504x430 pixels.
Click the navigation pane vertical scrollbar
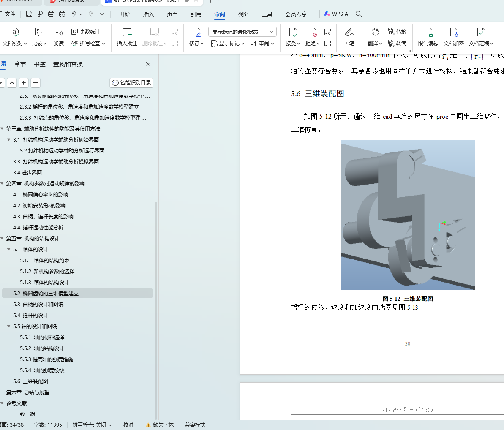pos(156,310)
